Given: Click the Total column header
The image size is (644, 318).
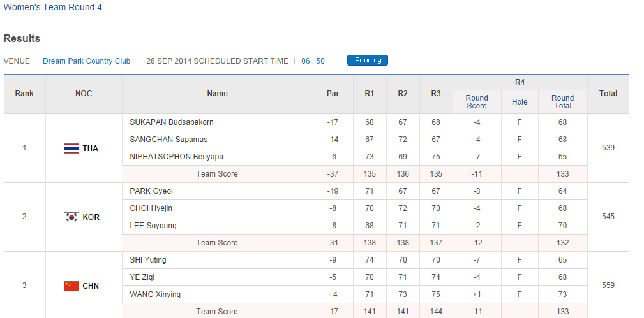Looking at the screenshot, I should pyautogui.click(x=608, y=94).
